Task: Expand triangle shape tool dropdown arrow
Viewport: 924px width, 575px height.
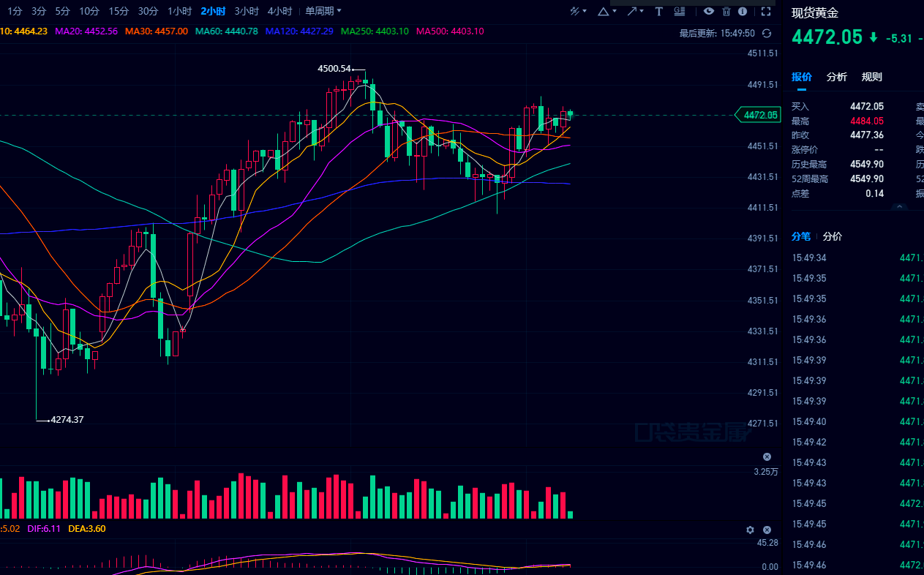Action: tap(614, 11)
